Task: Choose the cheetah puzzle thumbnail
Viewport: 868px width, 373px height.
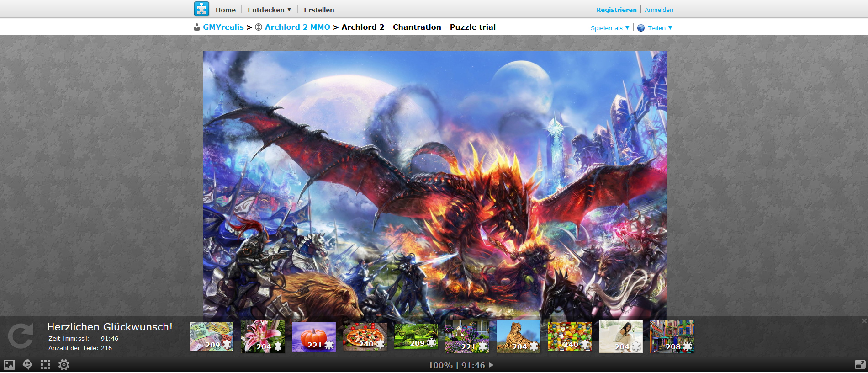Action: pyautogui.click(x=518, y=336)
